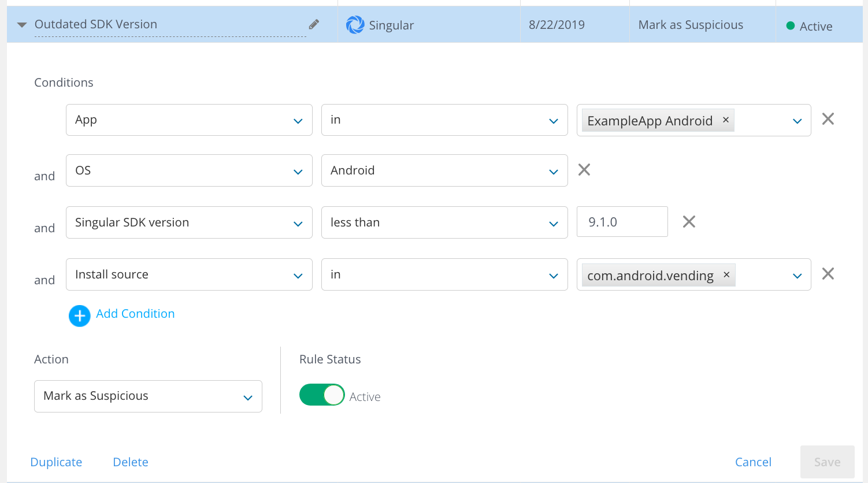This screenshot has width=868, height=483.
Task: Open the Mark as Suspicious action dropdown
Action: point(148,396)
